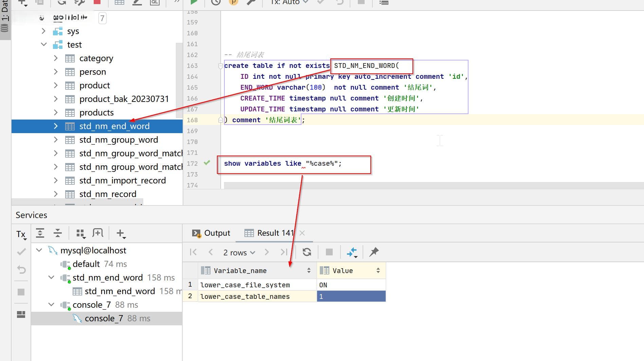The image size is (644, 361).
Task: Select std_nm_record table in tree
Action: (108, 194)
